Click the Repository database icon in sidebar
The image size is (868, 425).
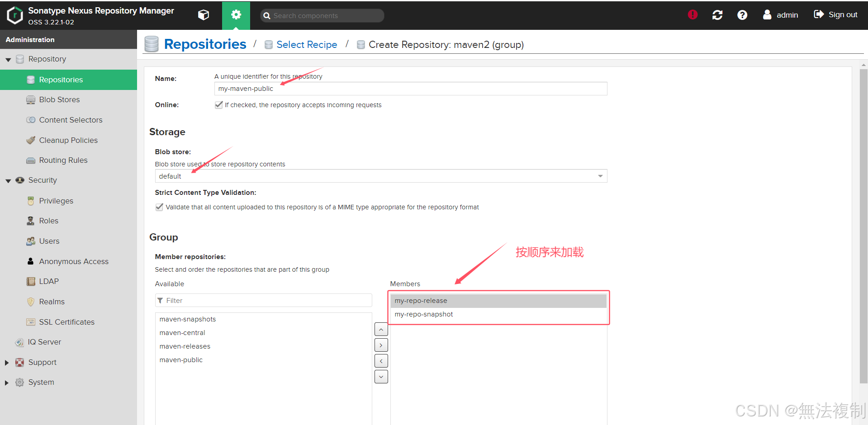click(x=19, y=59)
